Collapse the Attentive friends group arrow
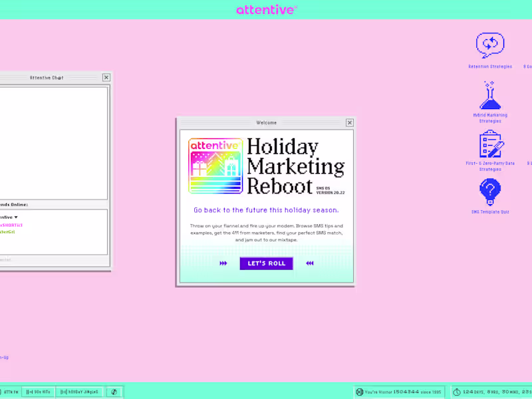The height and width of the screenshot is (399, 532). [16, 217]
